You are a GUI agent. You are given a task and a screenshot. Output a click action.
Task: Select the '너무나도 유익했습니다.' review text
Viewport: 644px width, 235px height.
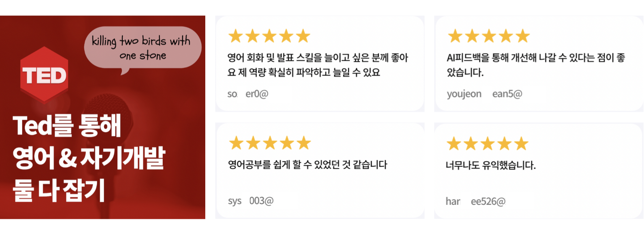490,165
